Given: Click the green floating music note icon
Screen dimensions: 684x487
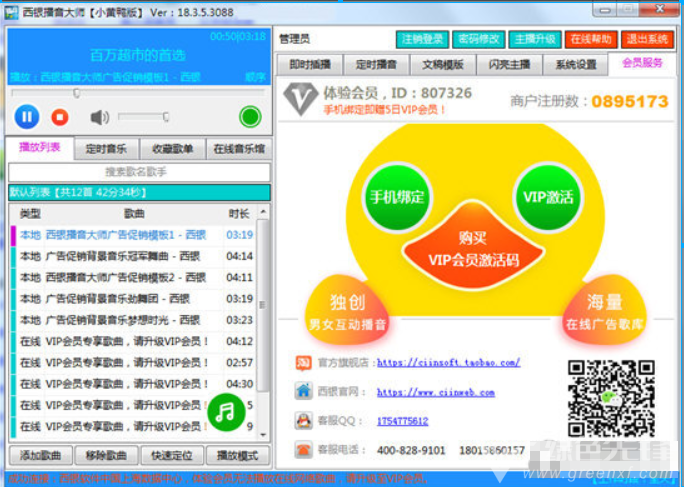Looking at the screenshot, I should [226, 412].
